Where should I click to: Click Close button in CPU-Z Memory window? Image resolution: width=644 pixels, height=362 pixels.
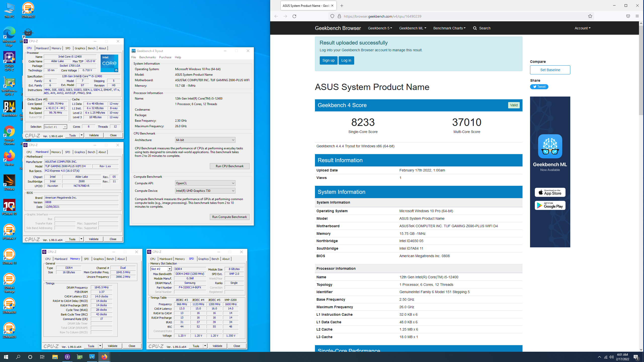[132, 346]
